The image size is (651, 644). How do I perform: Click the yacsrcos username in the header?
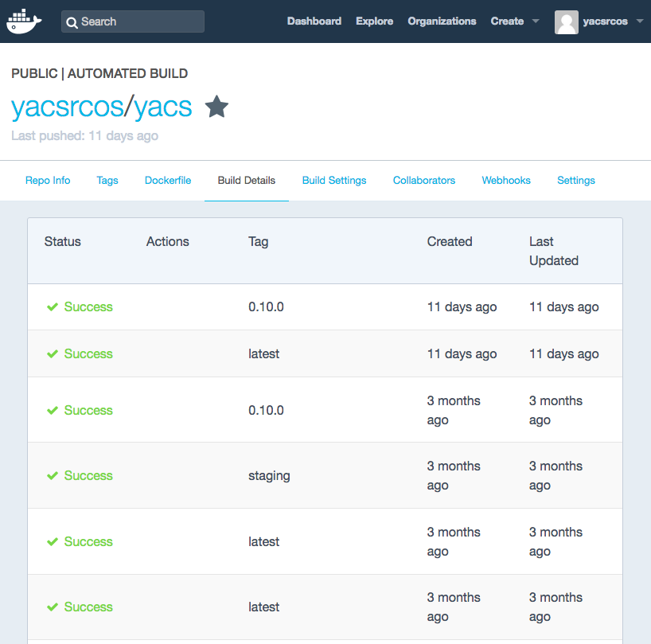coord(605,21)
